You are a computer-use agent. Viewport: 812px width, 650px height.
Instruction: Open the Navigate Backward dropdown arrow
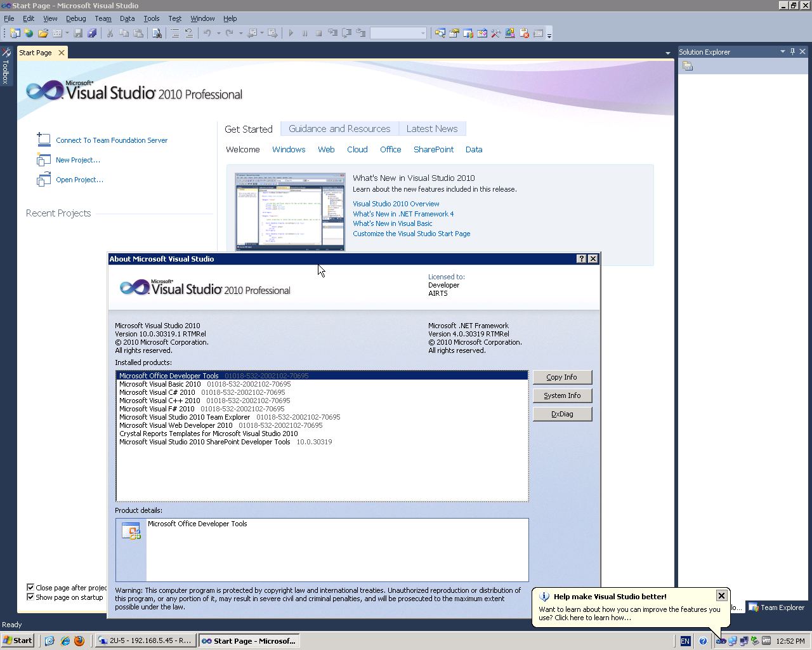(x=261, y=33)
